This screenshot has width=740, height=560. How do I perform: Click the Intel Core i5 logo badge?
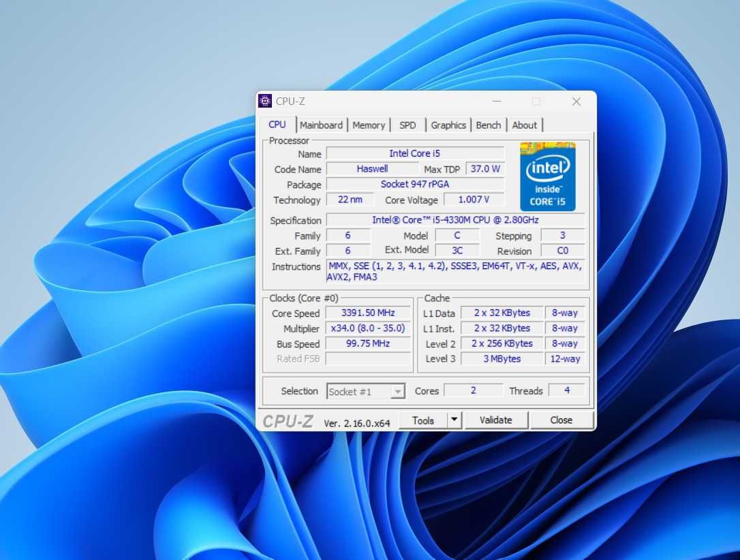click(547, 176)
